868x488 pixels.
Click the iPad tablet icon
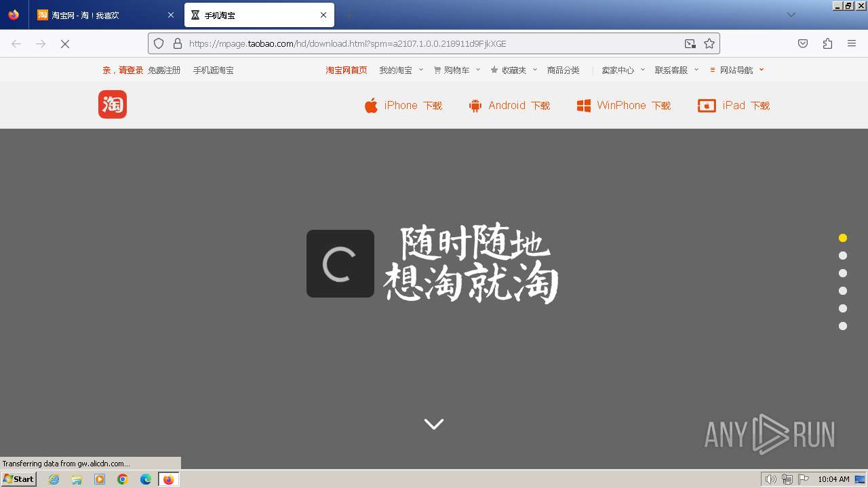[x=707, y=106]
